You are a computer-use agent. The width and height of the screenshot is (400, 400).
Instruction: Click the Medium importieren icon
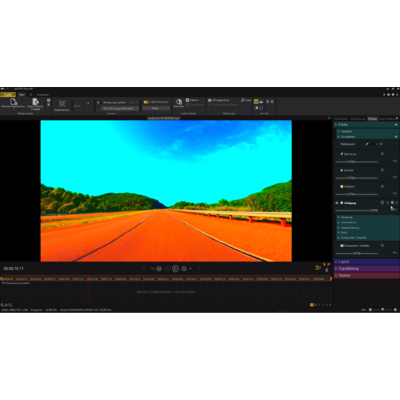tap(13, 102)
